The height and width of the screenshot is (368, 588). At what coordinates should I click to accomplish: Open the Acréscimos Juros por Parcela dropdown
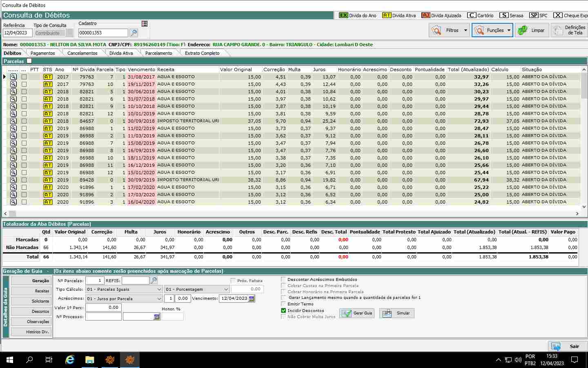[159, 299]
